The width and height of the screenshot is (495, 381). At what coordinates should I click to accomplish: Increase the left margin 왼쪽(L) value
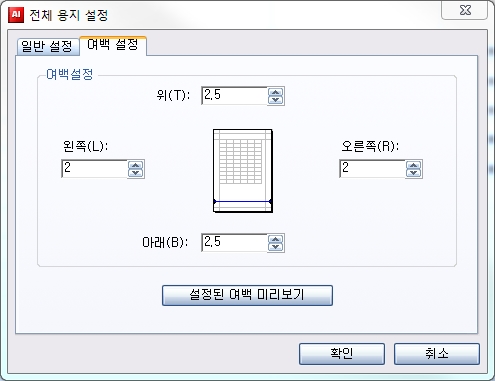point(136,165)
